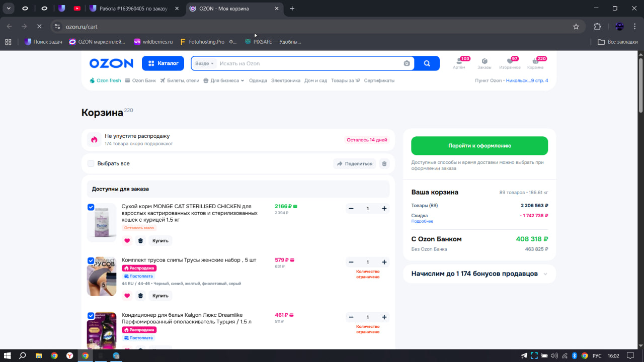Stop loading the page in browser toolbar
The height and width of the screenshot is (362, 644).
[x=39, y=26]
